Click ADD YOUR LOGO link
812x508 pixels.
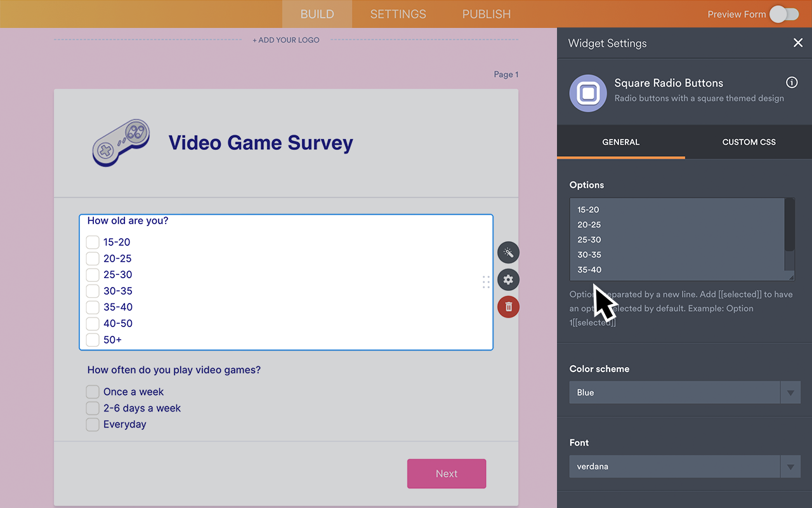point(285,39)
